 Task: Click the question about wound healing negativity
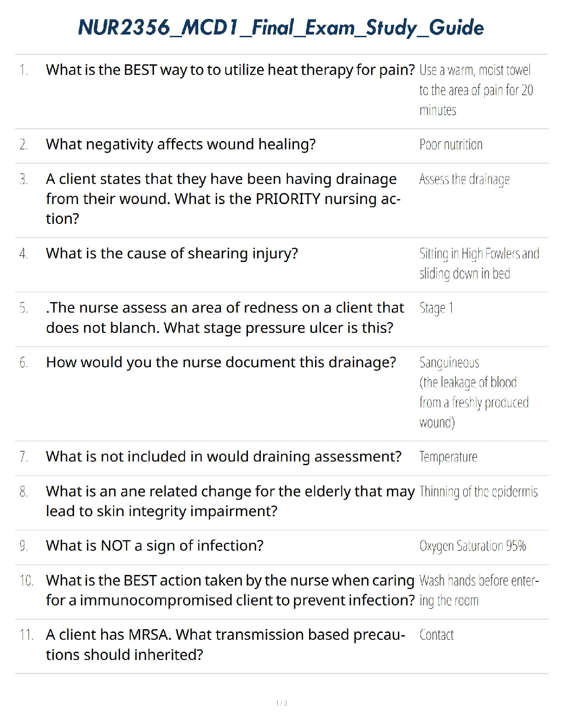coord(181,144)
